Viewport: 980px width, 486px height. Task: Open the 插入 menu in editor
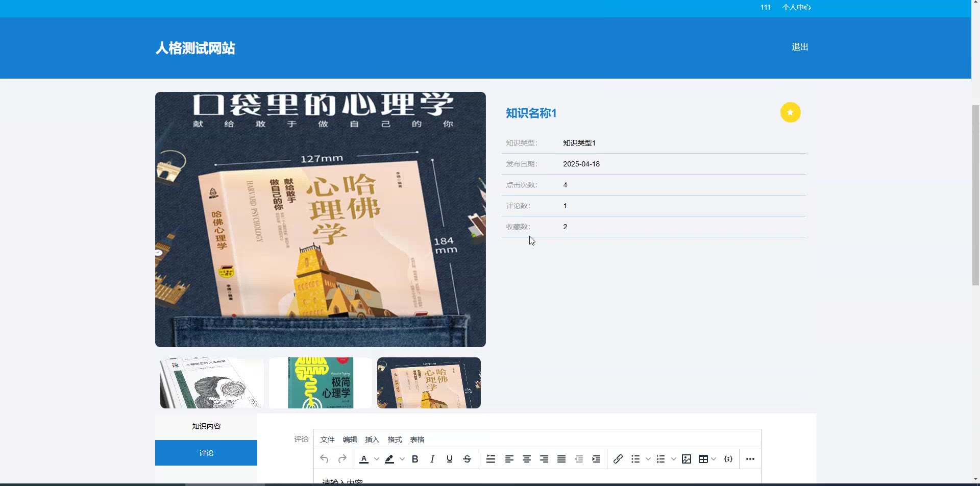[x=372, y=440]
